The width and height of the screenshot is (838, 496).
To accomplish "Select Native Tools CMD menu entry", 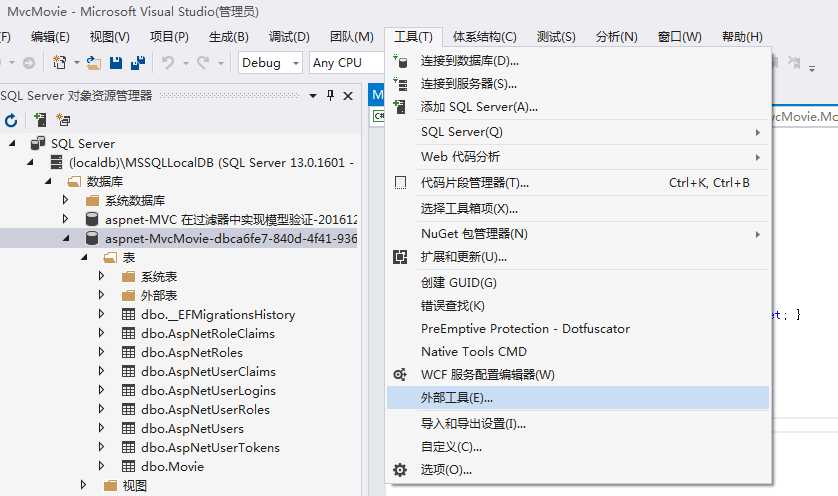I will [x=578, y=352].
